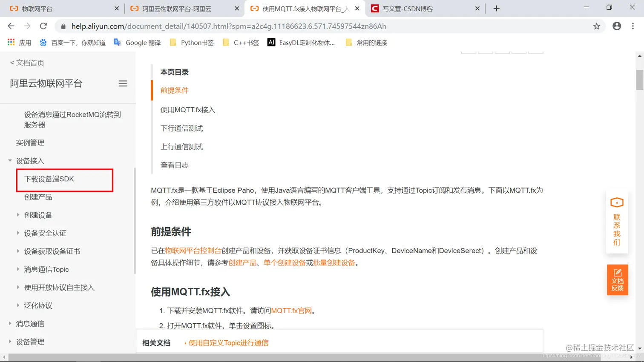Close the 阿里云物联网平台-阿里云 tab
Screen dimensions: 644x362
tap(237, 9)
